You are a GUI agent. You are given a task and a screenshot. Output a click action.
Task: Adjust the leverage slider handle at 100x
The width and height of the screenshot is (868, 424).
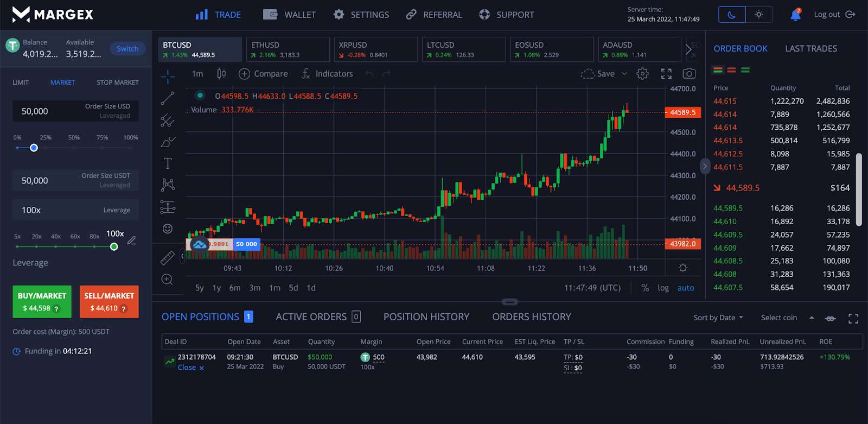click(x=114, y=246)
